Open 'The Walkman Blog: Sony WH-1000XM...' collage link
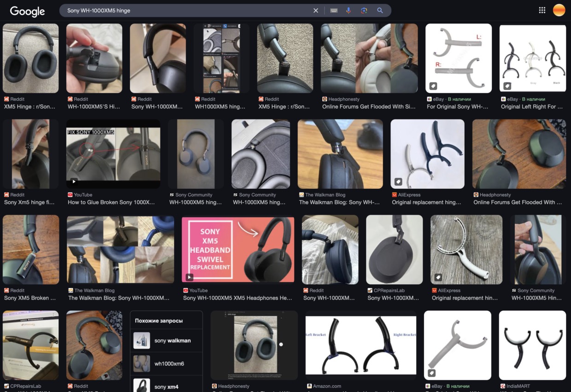571x392 pixels. tap(119, 298)
